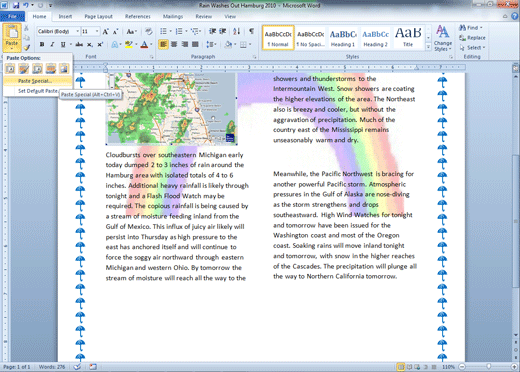
Task: Click the Zoom Out minus button
Action: tap(462, 367)
